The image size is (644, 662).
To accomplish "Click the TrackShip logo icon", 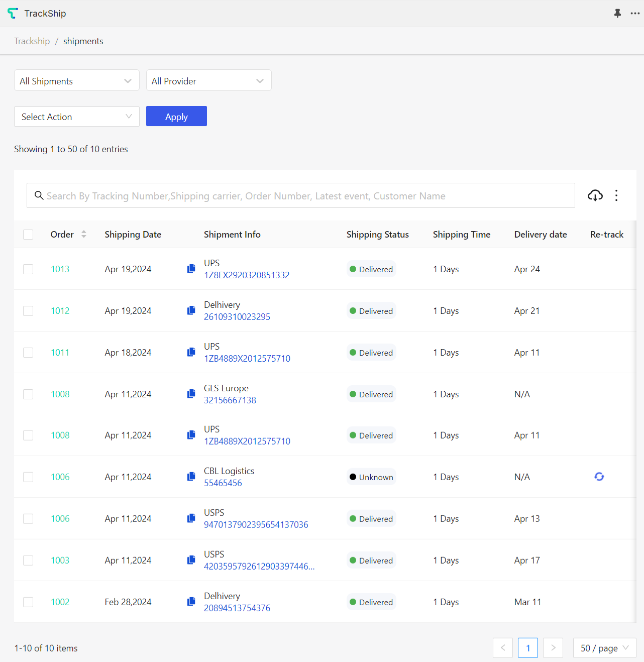I will coord(13,13).
